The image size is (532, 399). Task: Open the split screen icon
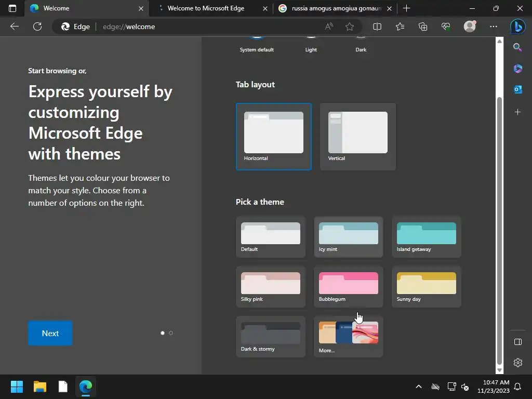pos(377,26)
